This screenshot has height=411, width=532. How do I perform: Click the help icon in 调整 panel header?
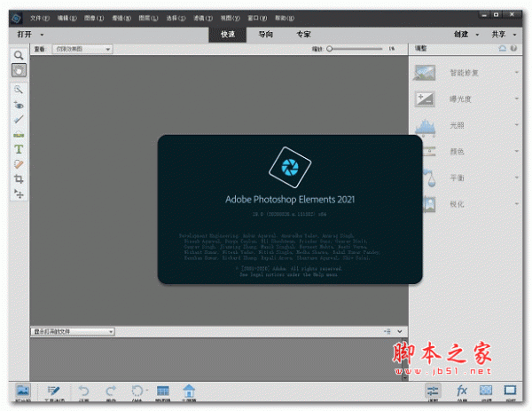(x=513, y=49)
